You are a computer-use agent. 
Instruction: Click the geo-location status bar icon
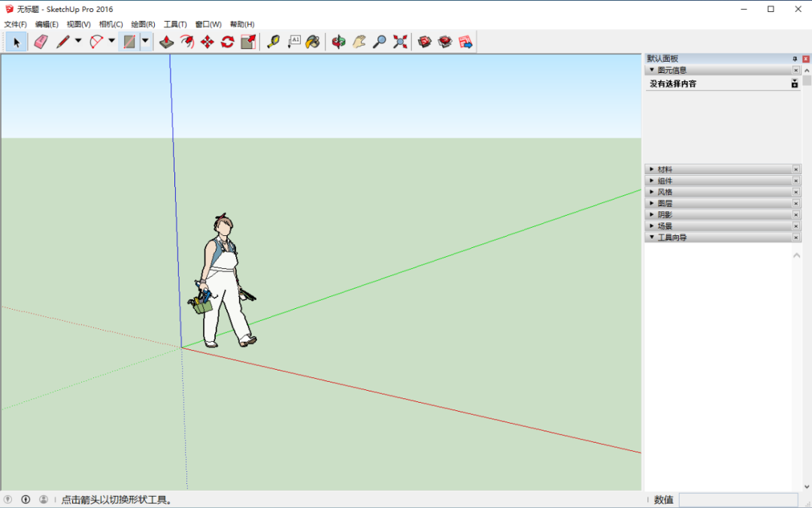tap(8, 499)
